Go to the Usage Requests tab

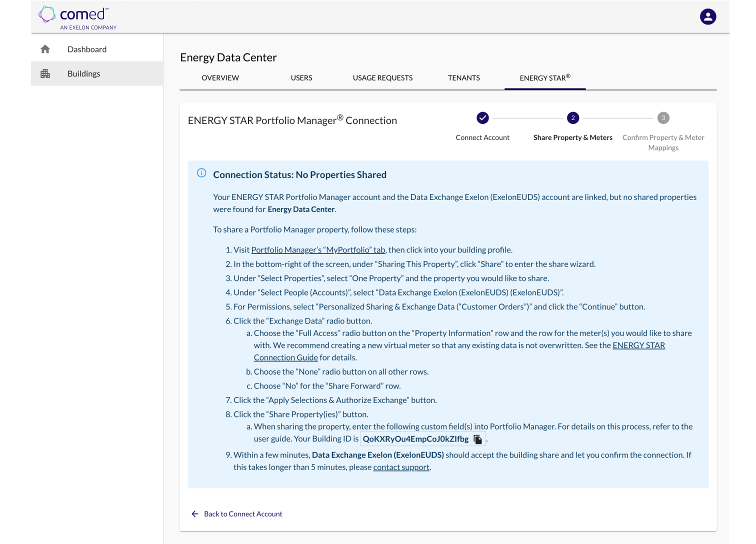pyautogui.click(x=382, y=78)
